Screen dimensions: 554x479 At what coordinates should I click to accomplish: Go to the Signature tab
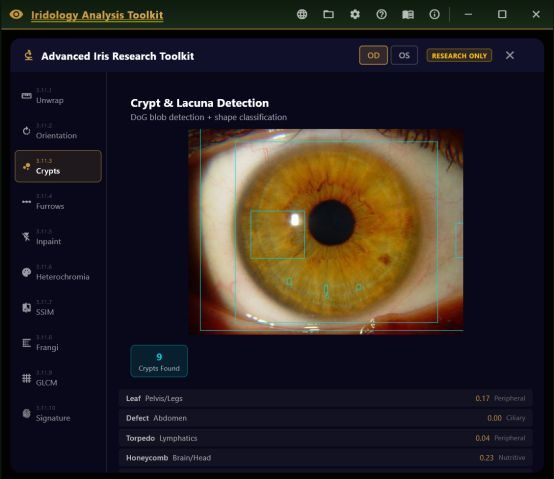point(58,414)
